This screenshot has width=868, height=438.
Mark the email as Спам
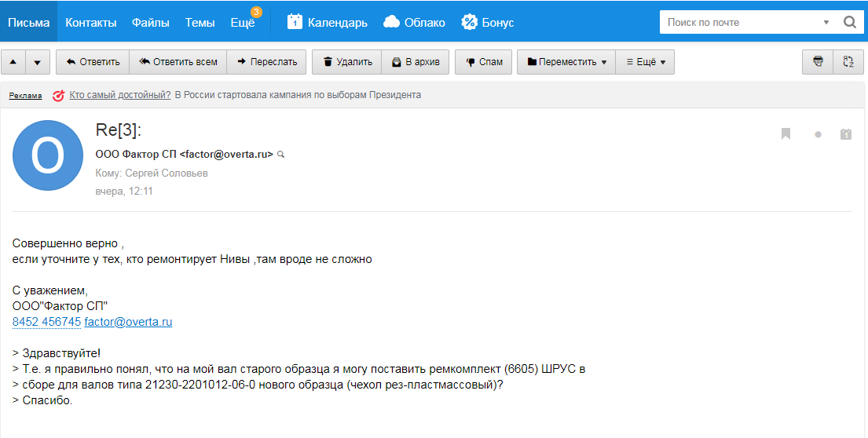click(483, 62)
